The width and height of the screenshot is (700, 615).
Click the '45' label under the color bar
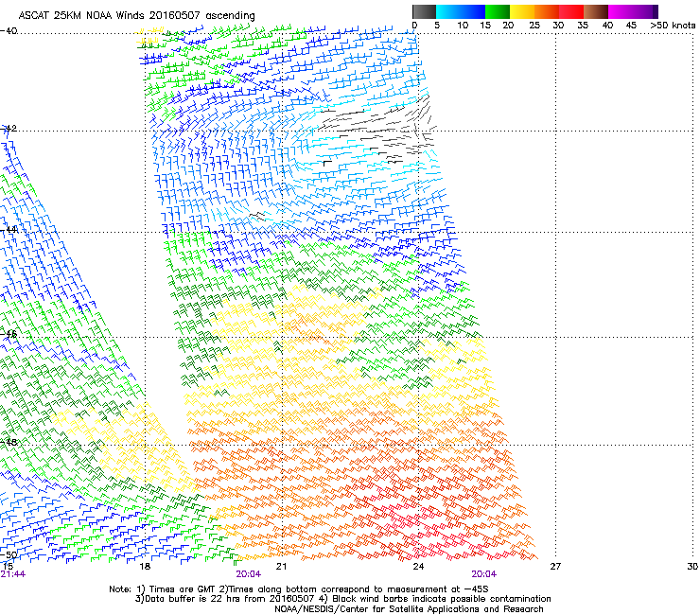tap(631, 25)
